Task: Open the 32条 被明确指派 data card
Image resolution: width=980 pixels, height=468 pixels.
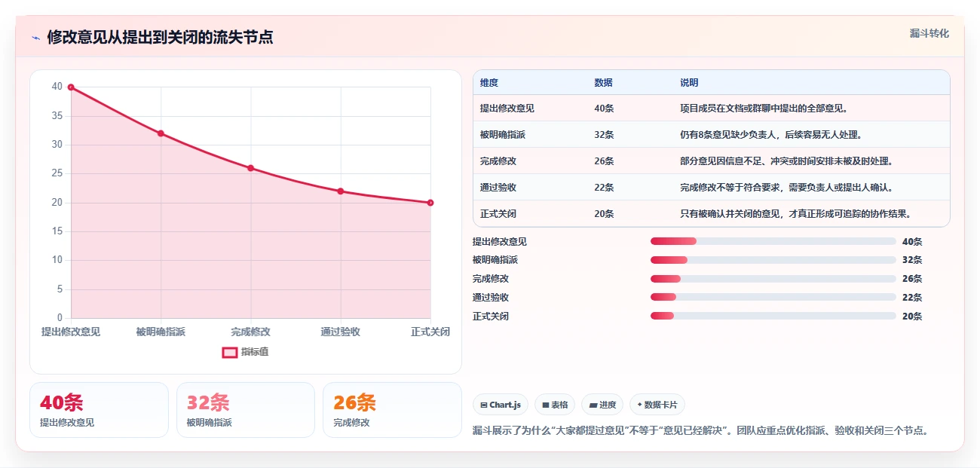Action: coord(246,410)
